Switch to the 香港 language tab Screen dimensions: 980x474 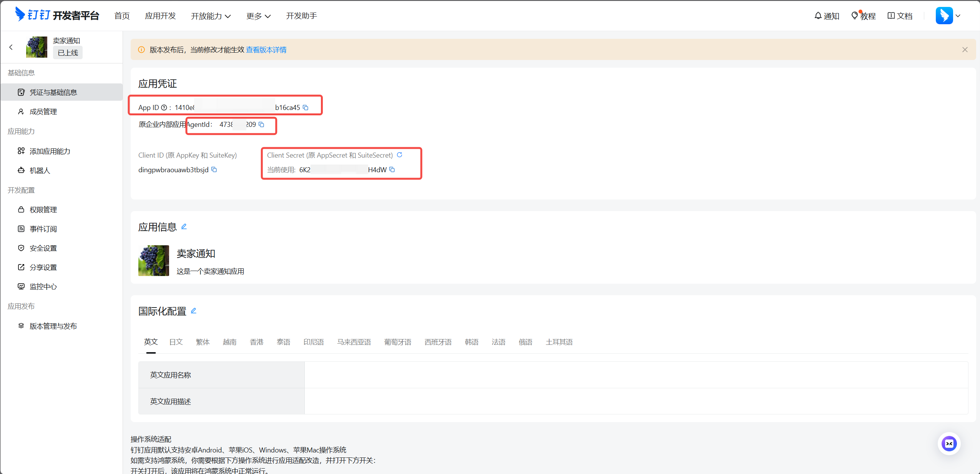coord(257,342)
